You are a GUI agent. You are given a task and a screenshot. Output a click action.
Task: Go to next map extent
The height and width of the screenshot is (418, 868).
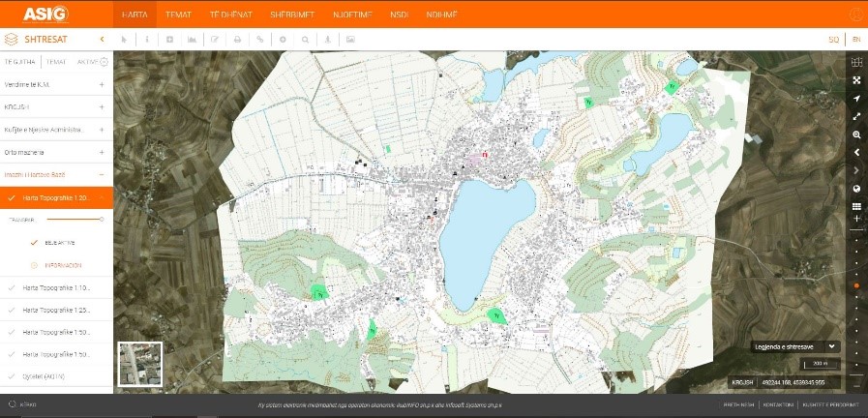[856, 170]
